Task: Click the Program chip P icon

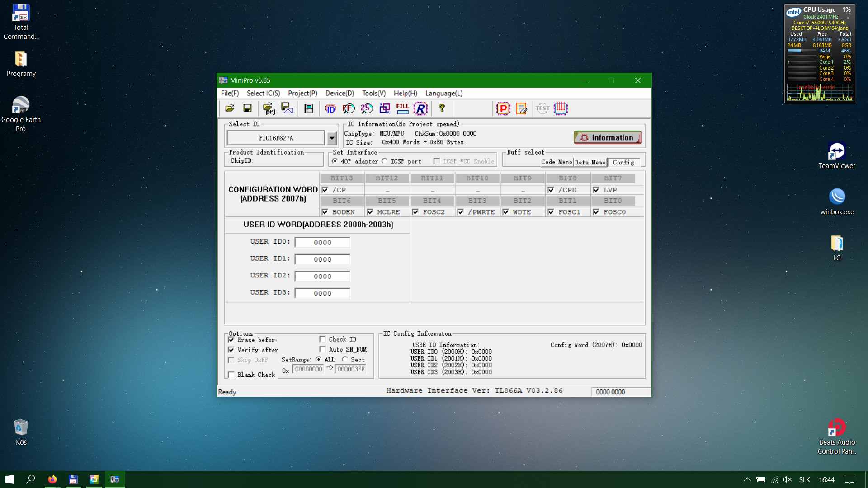Action: point(503,108)
